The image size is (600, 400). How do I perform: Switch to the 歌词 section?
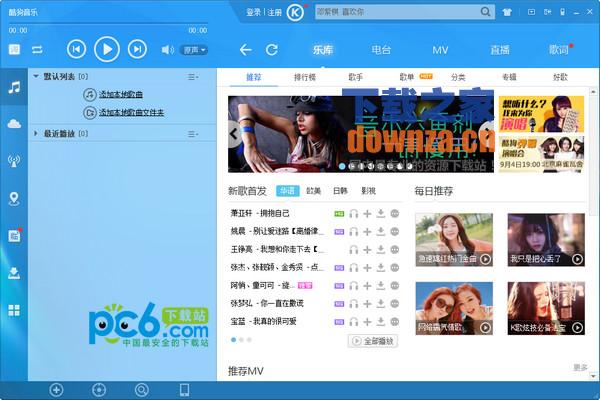coord(559,50)
